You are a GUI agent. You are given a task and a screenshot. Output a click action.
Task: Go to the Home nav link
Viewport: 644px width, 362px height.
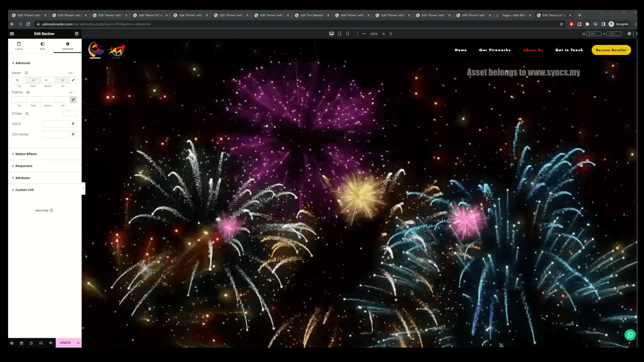[x=461, y=50]
